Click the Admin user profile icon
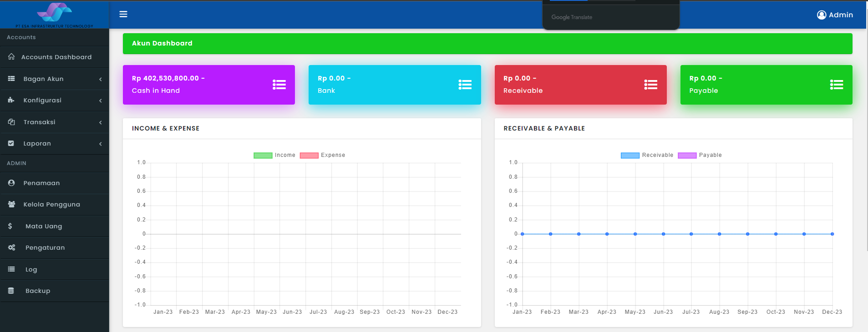 (x=821, y=15)
